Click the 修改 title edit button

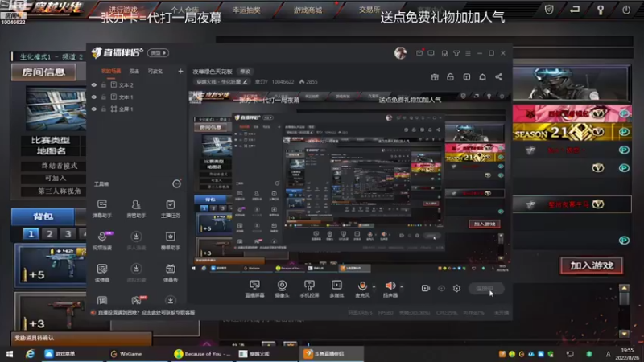(245, 72)
